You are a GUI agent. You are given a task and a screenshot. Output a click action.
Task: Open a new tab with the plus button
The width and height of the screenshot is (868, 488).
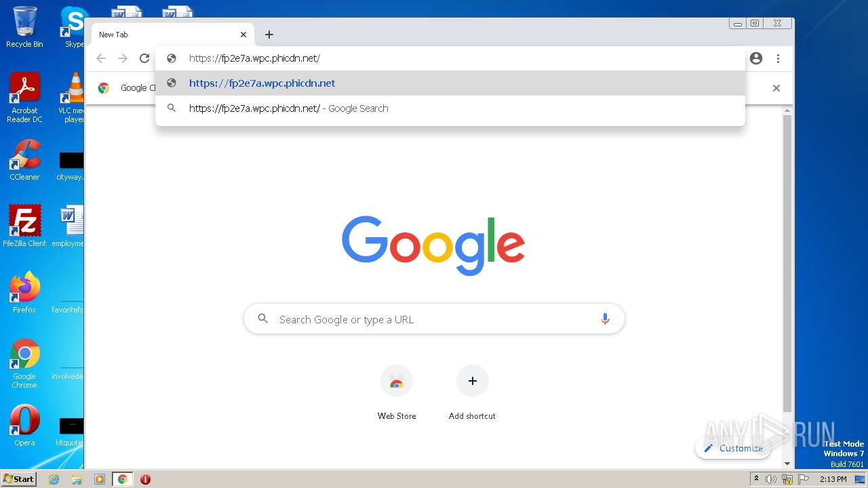(269, 35)
